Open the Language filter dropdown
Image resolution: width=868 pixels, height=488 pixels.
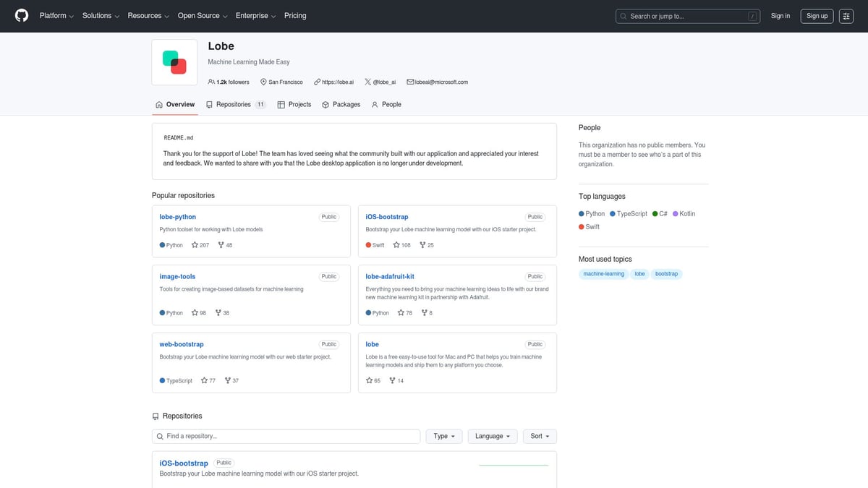point(493,437)
